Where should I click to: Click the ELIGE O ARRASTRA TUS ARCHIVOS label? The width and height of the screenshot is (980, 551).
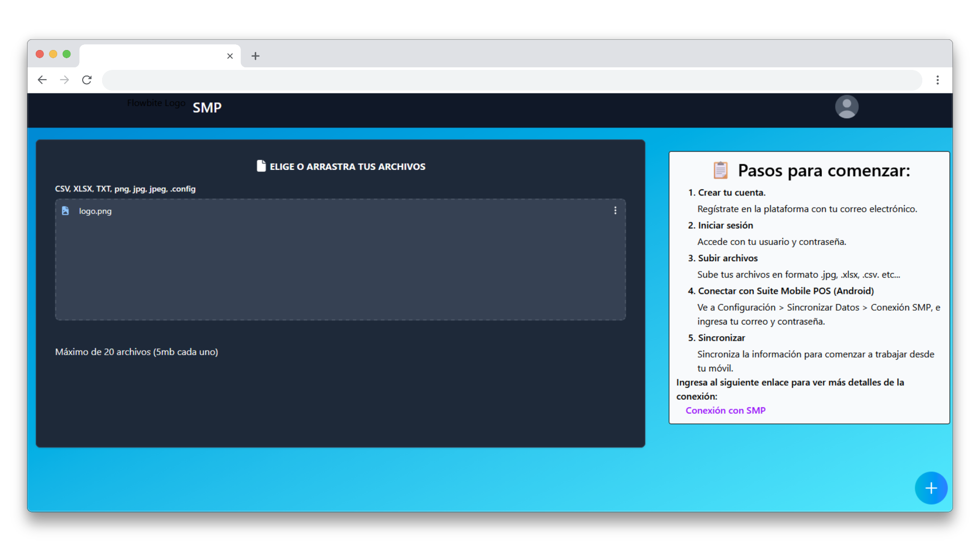click(347, 167)
